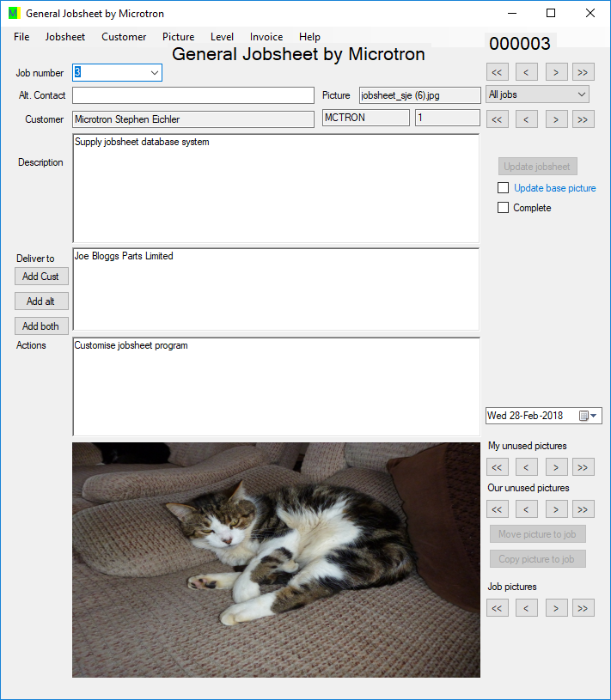Step to next customer record with > button

click(556, 119)
